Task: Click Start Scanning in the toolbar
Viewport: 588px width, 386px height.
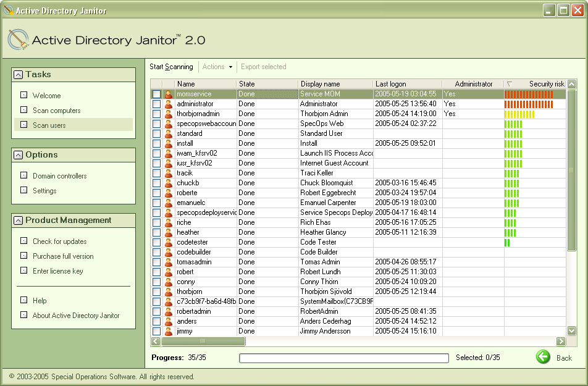Action: 170,67
